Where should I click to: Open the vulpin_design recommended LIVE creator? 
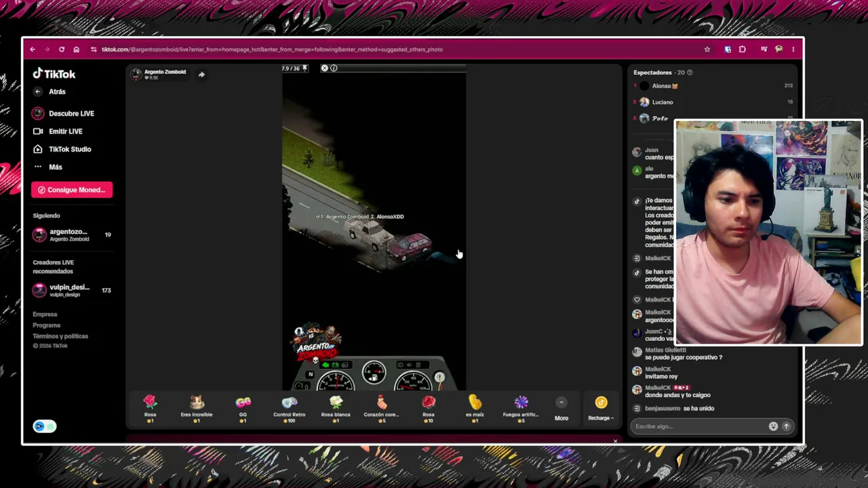(71, 290)
